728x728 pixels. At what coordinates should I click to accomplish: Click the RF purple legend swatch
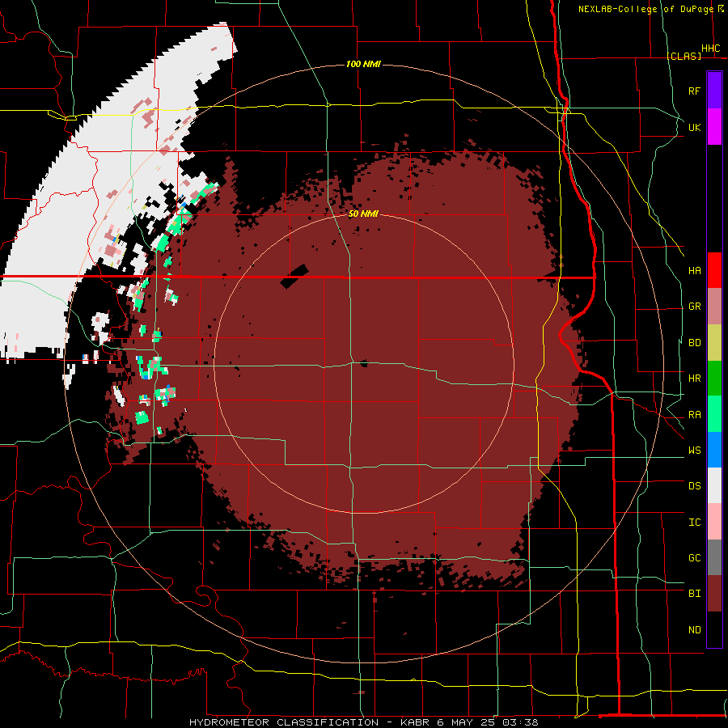714,91
